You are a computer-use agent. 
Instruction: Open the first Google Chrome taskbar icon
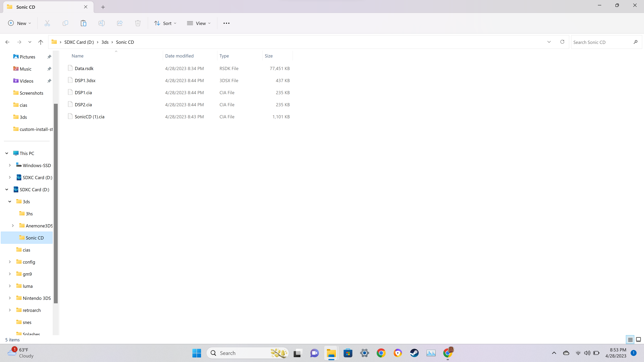(381, 353)
